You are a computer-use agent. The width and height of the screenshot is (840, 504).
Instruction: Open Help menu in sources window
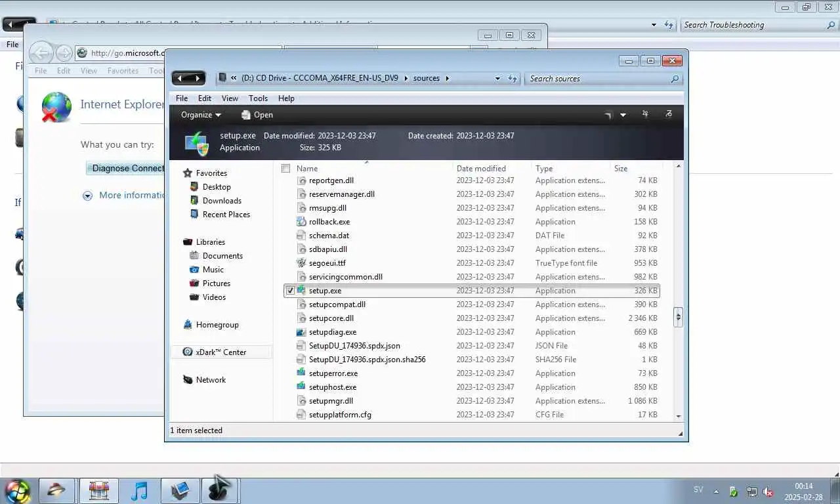(286, 98)
